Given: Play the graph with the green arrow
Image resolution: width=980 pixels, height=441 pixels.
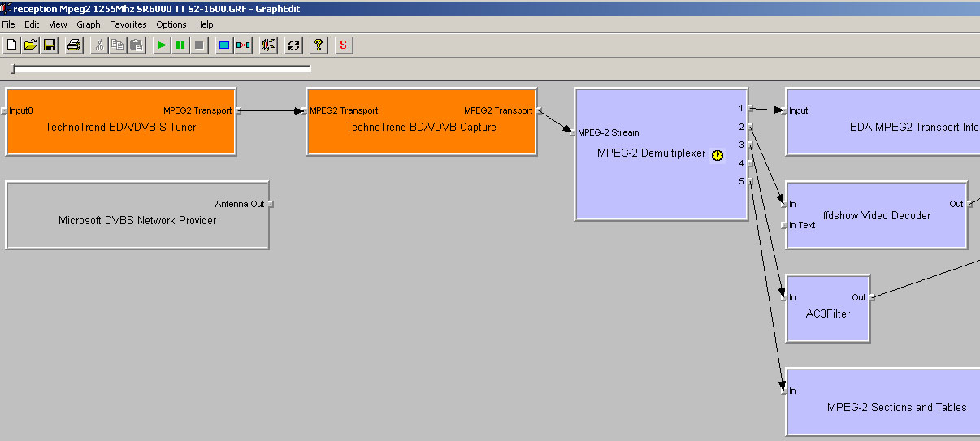Looking at the screenshot, I should point(162,45).
